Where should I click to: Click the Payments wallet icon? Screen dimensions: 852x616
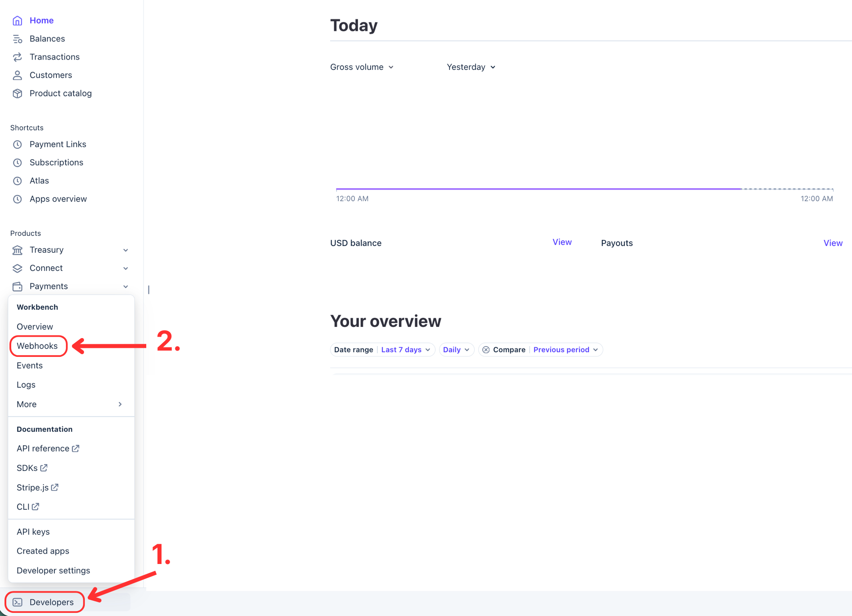[x=17, y=286]
